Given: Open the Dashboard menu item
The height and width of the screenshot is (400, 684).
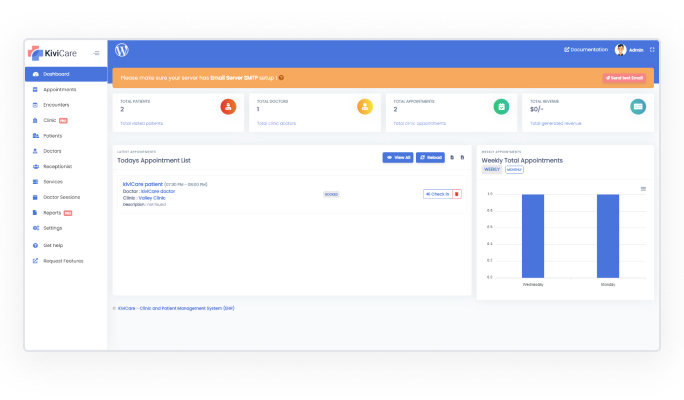Looking at the screenshot, I should pos(66,74).
